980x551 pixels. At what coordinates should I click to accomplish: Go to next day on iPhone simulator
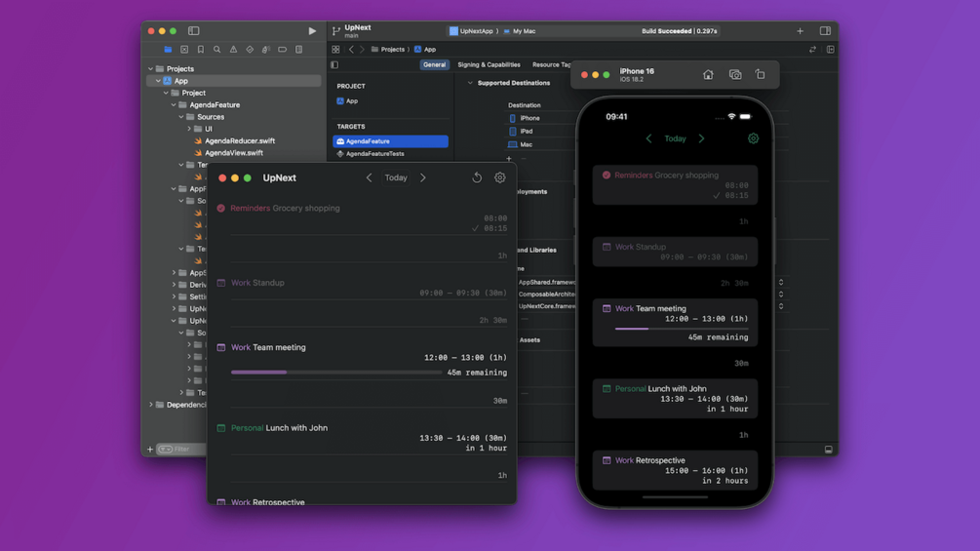(x=701, y=138)
